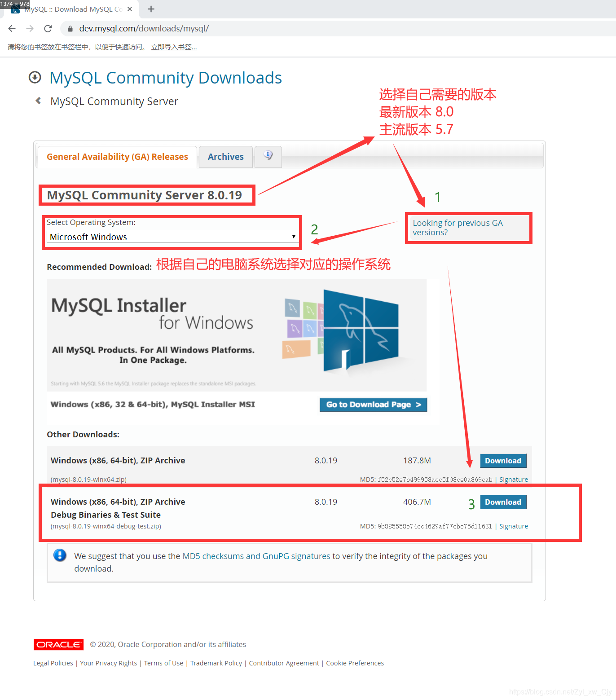The image size is (616, 700).
Task: Click the MD5 hash starting with f52c52e7
Action: point(435,480)
